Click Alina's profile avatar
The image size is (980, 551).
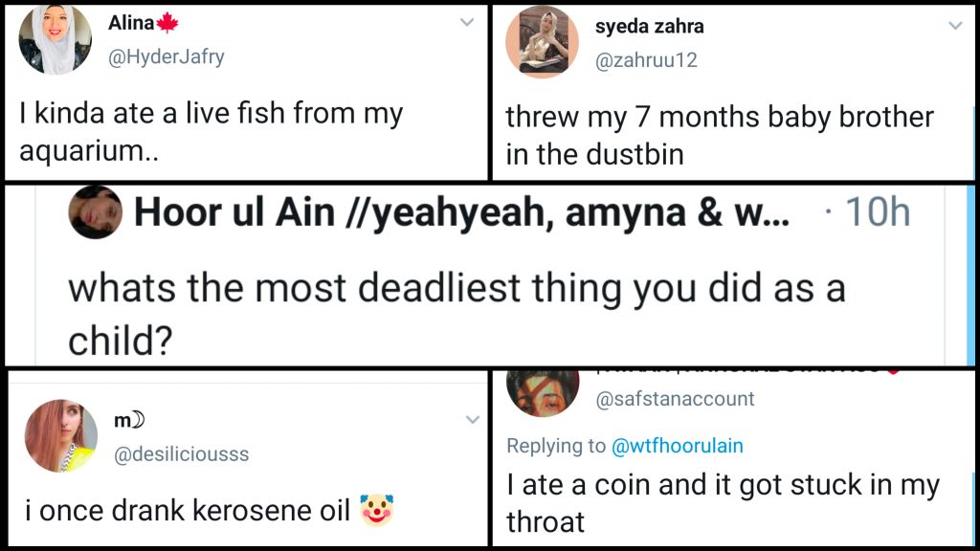coord(55,39)
